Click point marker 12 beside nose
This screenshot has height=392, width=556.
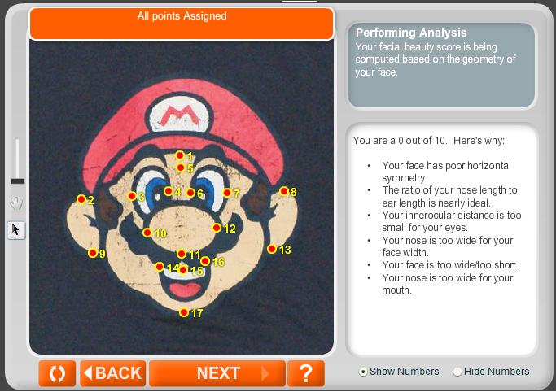pyautogui.click(x=217, y=228)
